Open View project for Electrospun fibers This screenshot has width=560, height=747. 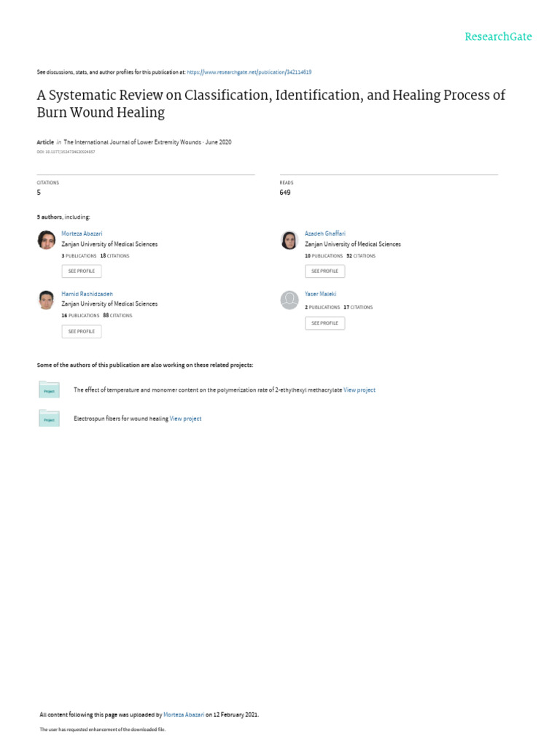pyautogui.click(x=185, y=419)
